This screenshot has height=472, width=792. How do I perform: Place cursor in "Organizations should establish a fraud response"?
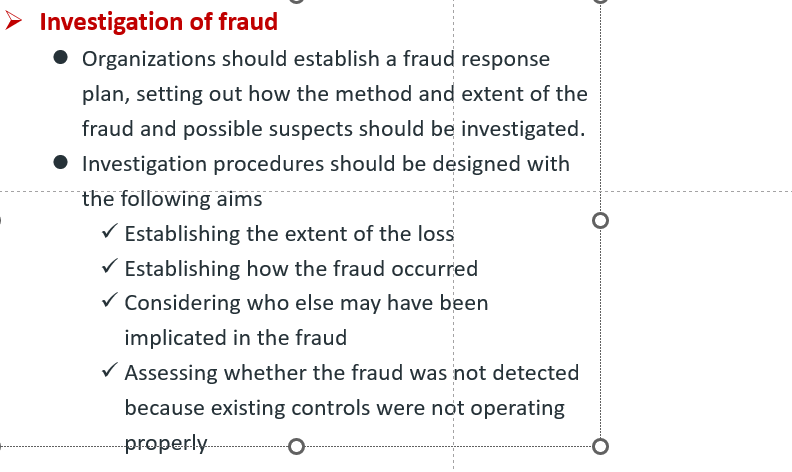point(316,59)
